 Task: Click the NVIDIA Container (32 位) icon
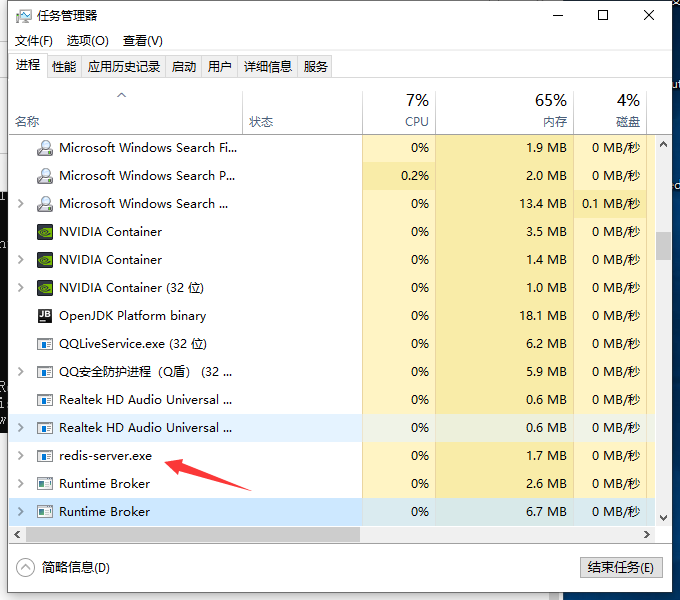coord(45,288)
